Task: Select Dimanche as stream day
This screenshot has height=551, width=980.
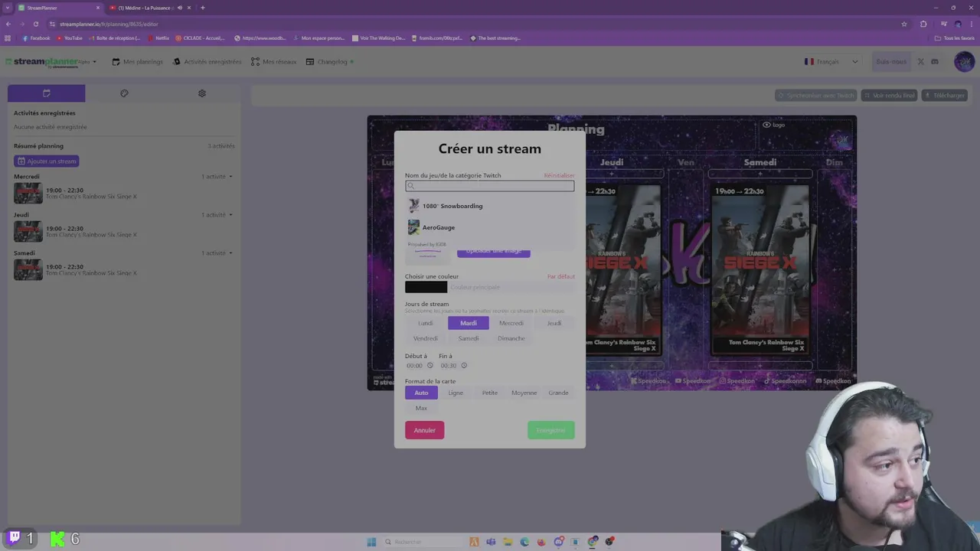Action: (511, 338)
